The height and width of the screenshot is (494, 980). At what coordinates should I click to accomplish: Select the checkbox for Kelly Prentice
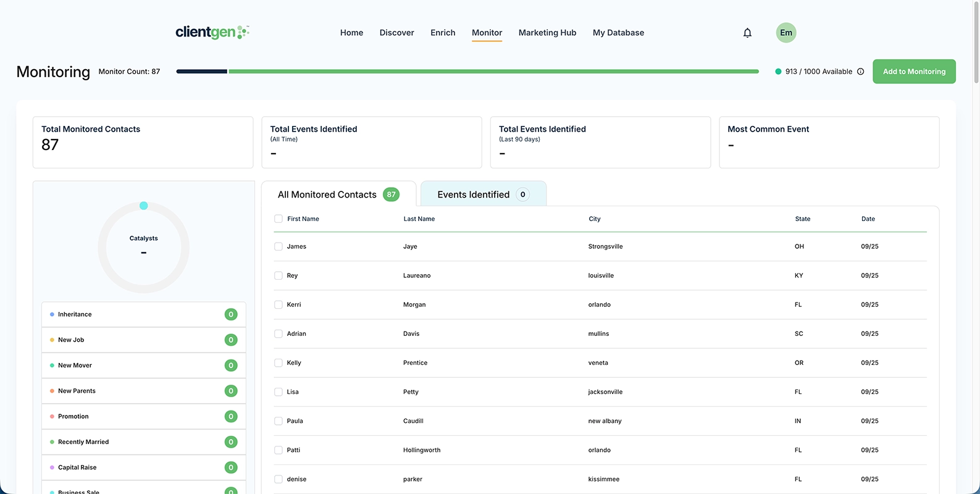click(279, 362)
